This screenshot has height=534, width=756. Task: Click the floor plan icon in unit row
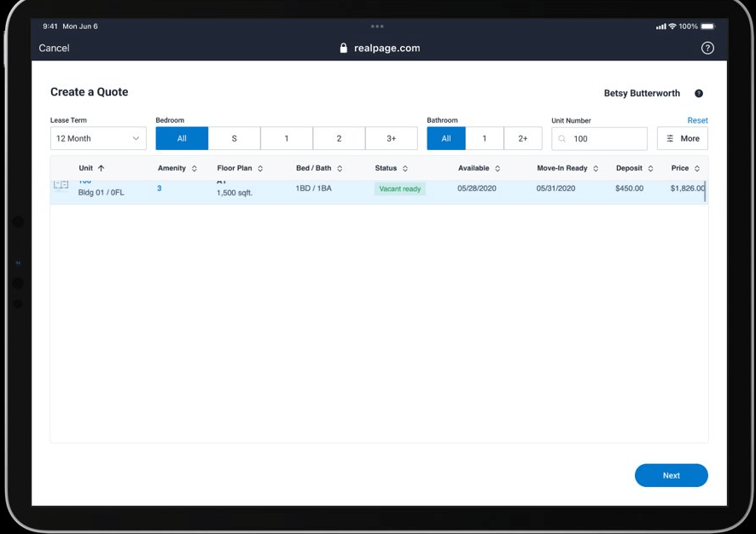pyautogui.click(x=61, y=186)
